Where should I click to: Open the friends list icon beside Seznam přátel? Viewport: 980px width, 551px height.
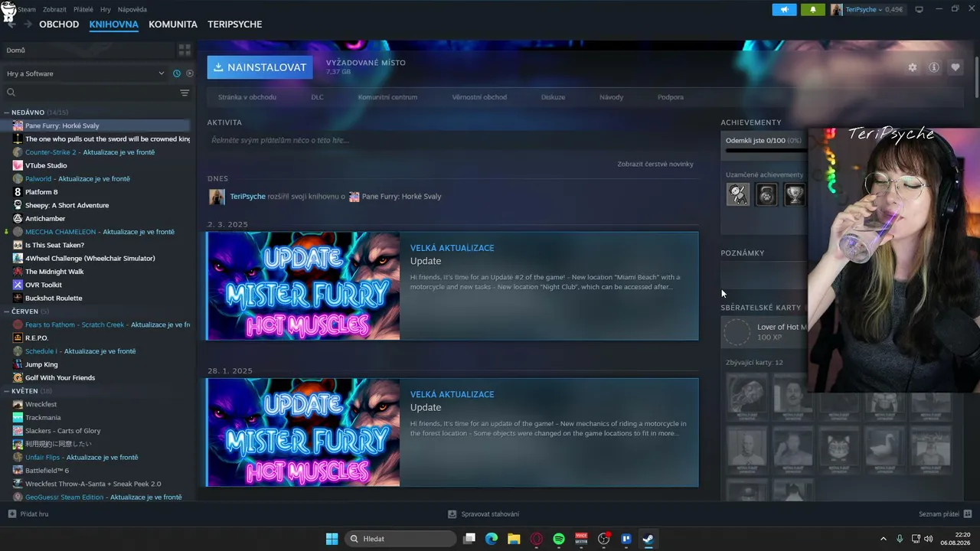tap(968, 514)
